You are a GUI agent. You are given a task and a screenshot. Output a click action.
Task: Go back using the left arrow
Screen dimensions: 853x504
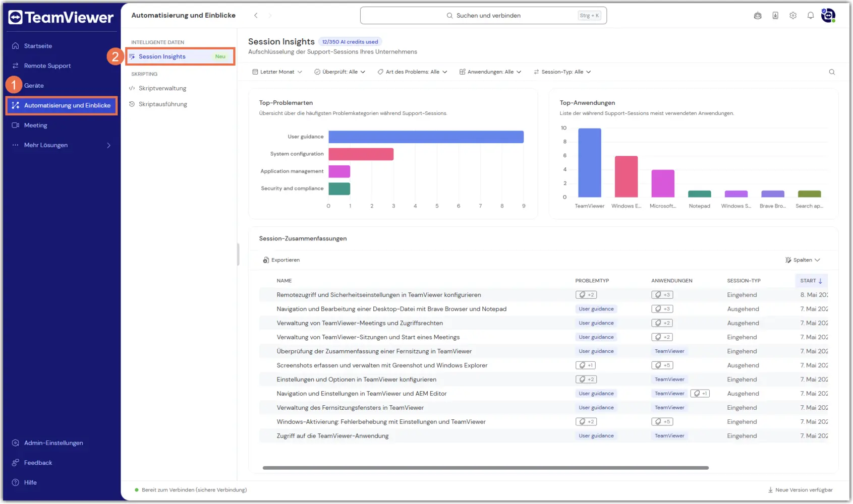(x=256, y=16)
